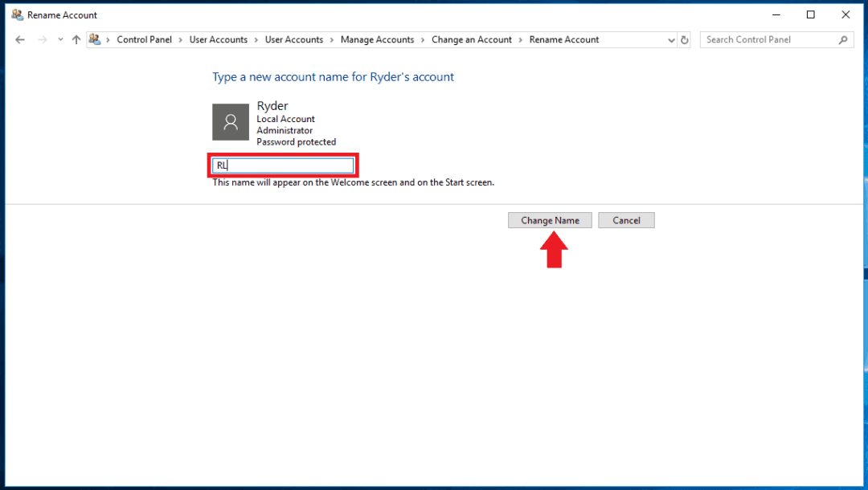Screen dimensions: 868x490
Task: Open the Manage Accounts breadcrumb
Action: click(377, 40)
